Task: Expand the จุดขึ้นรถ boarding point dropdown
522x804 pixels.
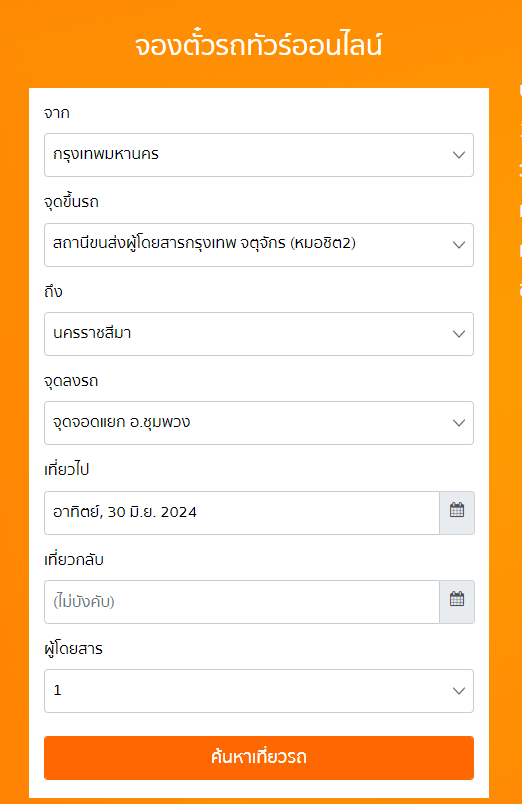Action: [x=259, y=245]
